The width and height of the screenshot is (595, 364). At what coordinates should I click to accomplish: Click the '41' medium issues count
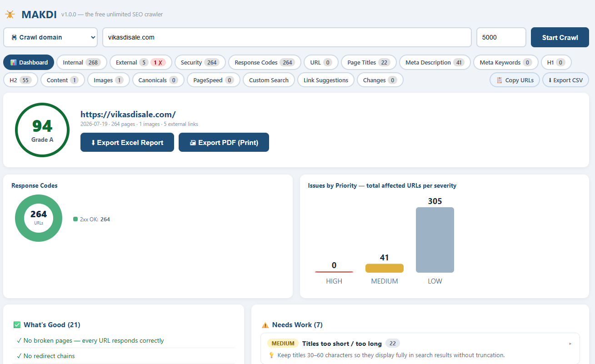tap(385, 258)
